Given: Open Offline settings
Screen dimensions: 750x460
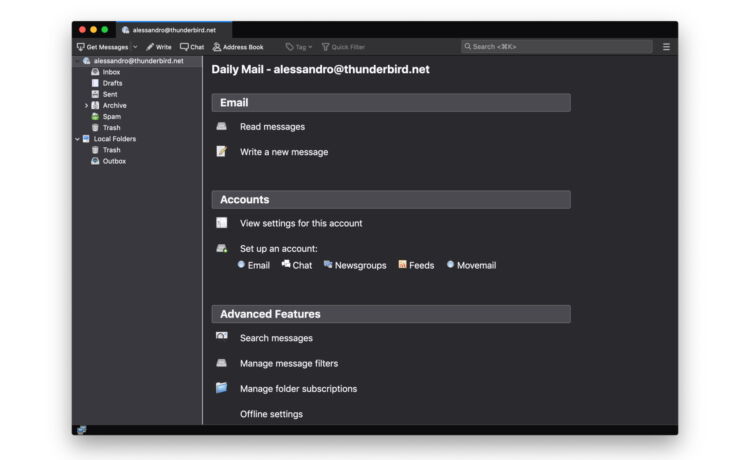Looking at the screenshot, I should coord(271,414).
